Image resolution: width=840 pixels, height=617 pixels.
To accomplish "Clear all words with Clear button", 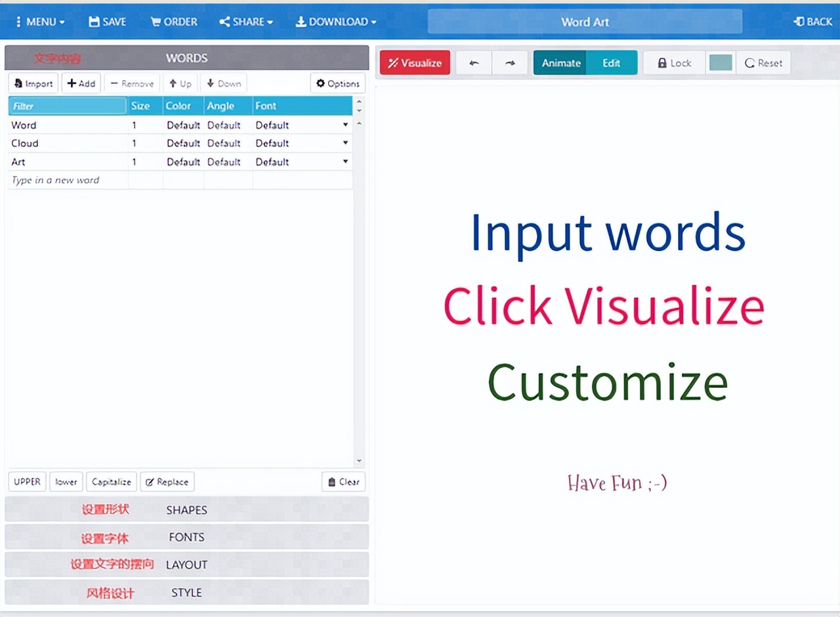I will [x=343, y=482].
